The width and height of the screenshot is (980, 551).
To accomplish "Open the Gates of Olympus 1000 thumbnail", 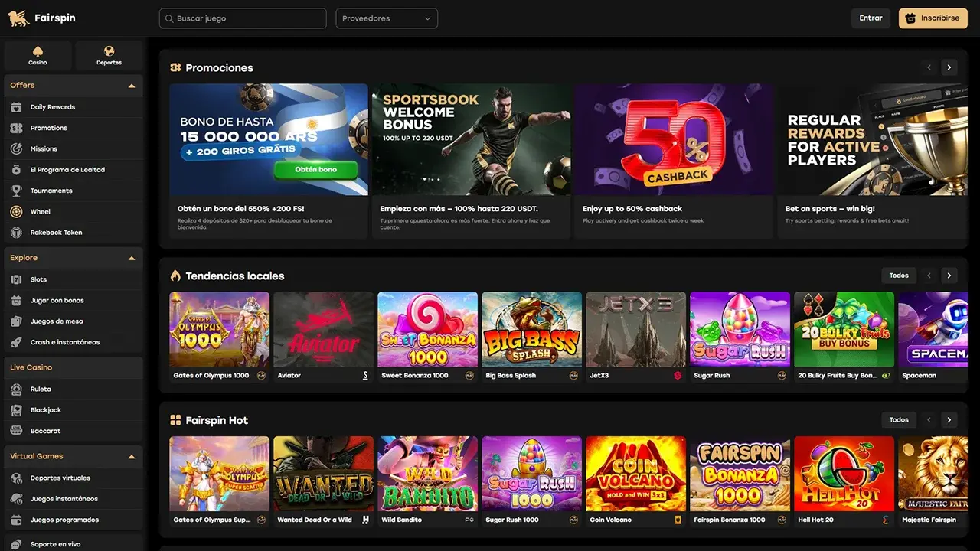I will point(219,330).
